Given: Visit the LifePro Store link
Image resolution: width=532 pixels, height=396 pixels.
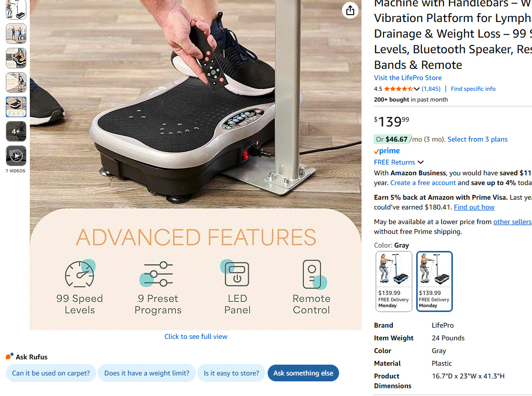Looking at the screenshot, I should 408,78.
